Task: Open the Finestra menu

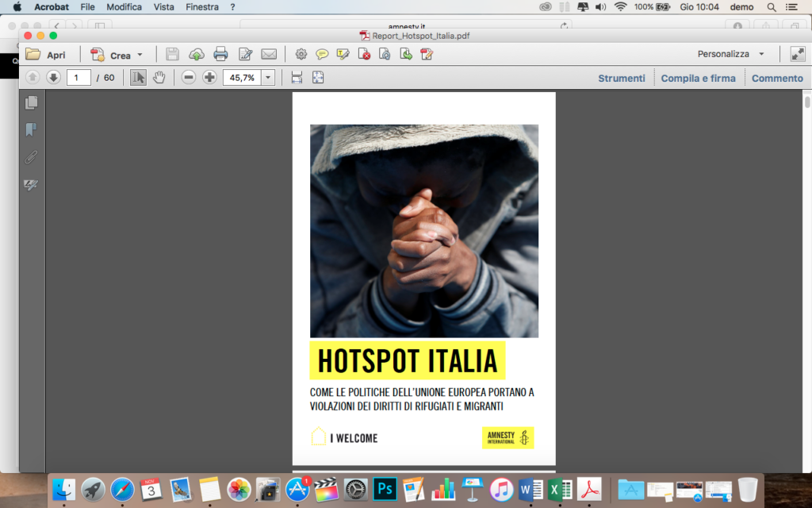Action: pos(202,6)
